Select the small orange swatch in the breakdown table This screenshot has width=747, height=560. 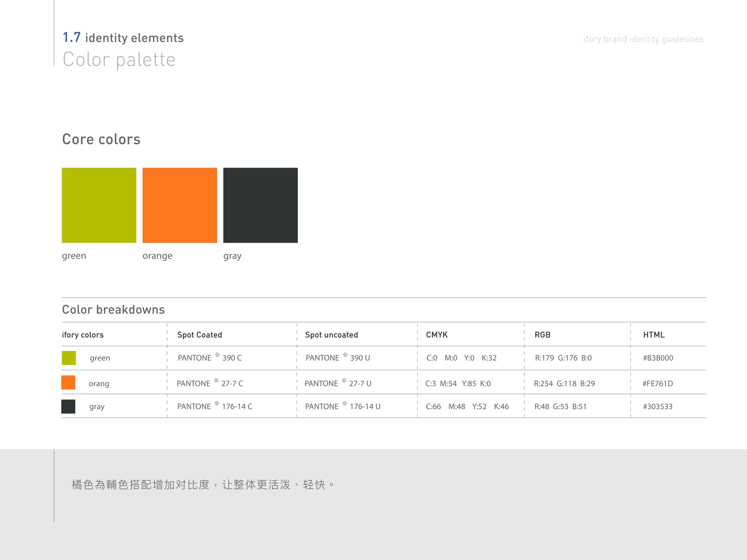click(x=68, y=382)
